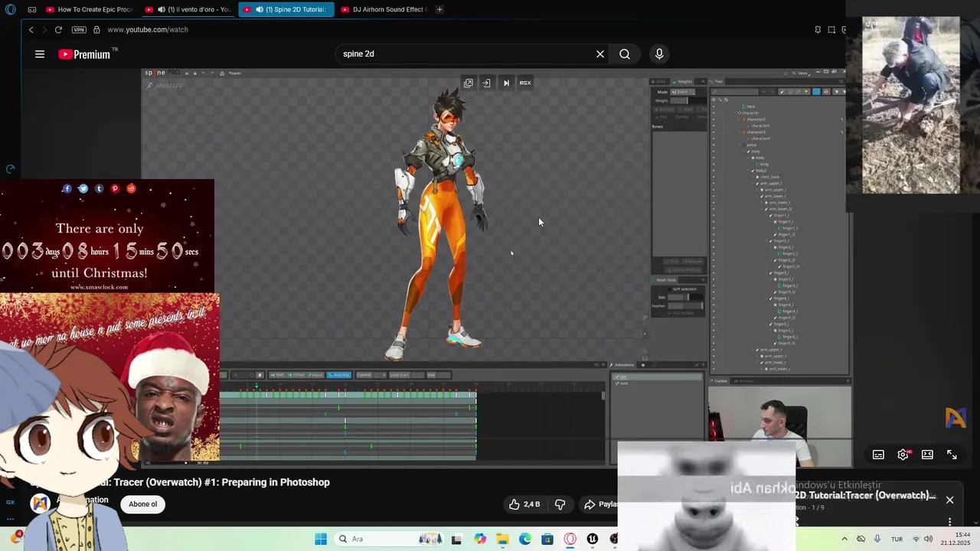Screen dimensions: 980x551
Task: Toggle subtitles in the video player
Action: coord(878,455)
